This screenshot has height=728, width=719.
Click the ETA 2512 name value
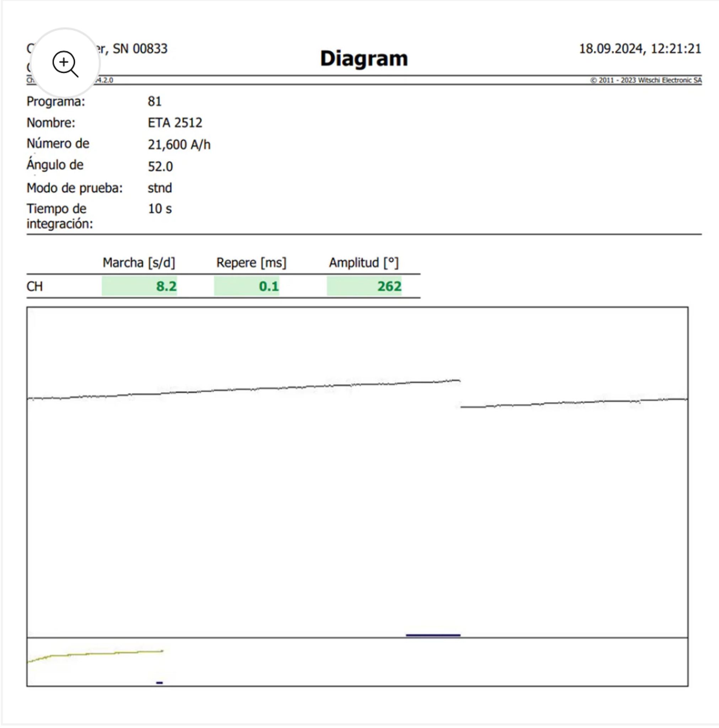[x=175, y=123]
